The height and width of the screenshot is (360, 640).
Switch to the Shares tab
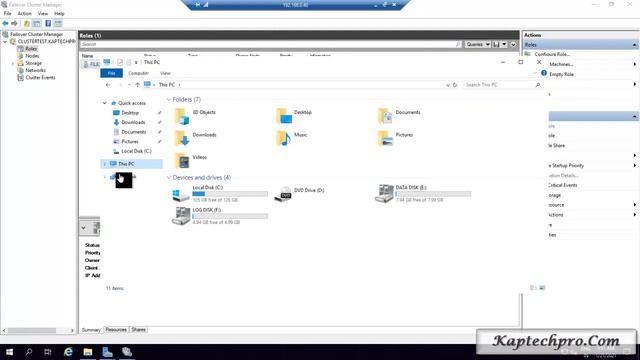(x=138, y=330)
